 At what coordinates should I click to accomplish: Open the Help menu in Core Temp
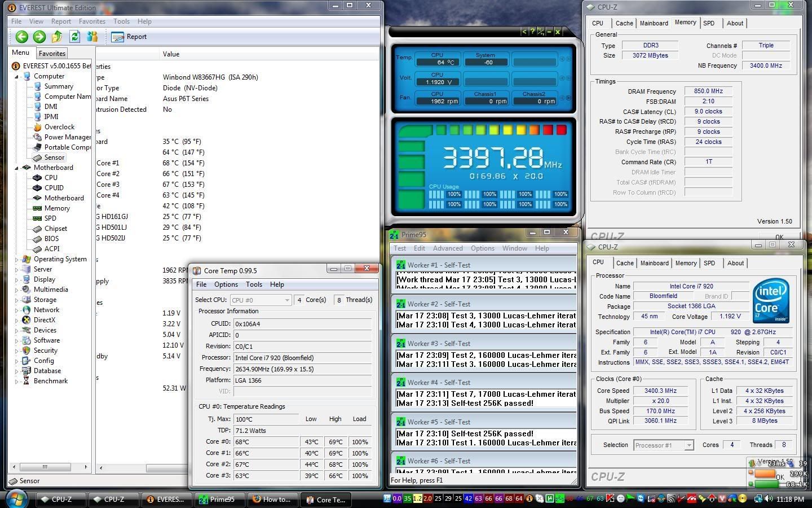pos(277,284)
